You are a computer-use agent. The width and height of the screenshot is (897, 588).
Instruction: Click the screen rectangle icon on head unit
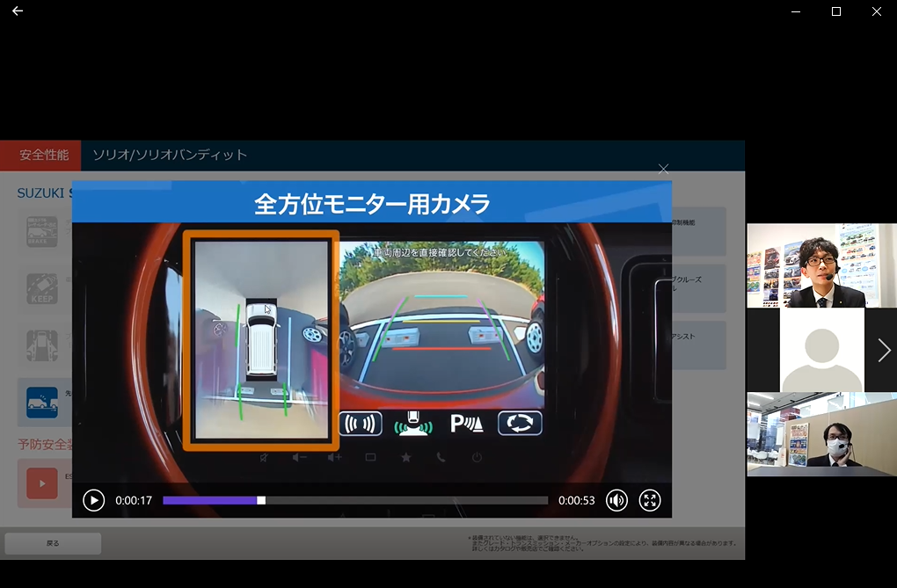pos(371,458)
